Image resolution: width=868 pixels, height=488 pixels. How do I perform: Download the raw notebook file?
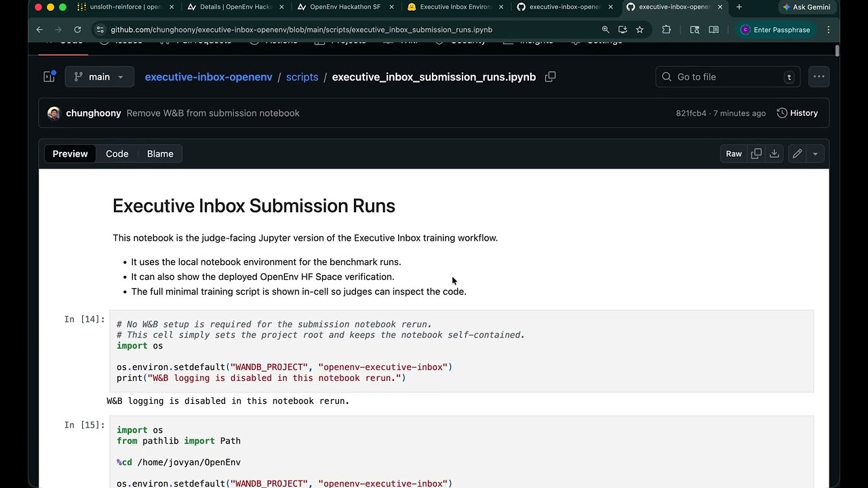tap(774, 154)
